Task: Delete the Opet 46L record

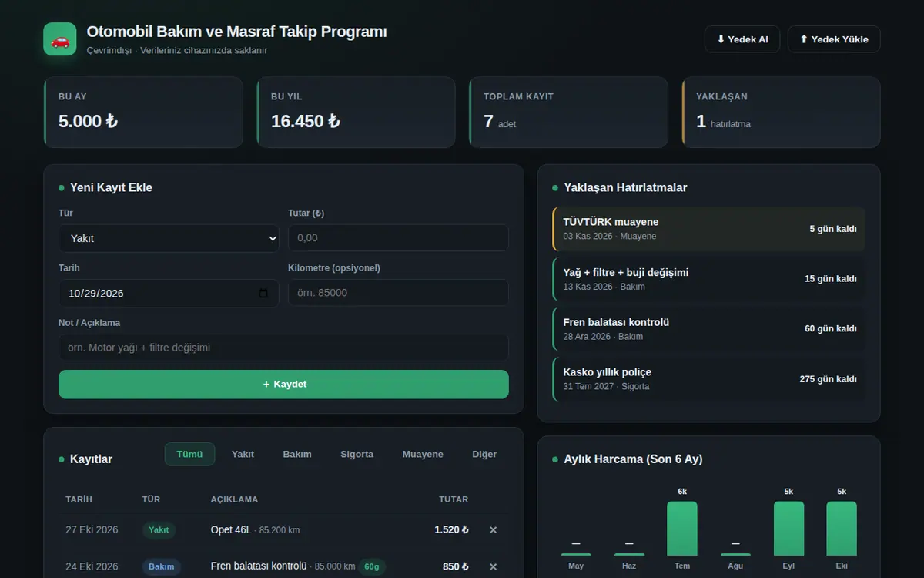Action: (494, 530)
